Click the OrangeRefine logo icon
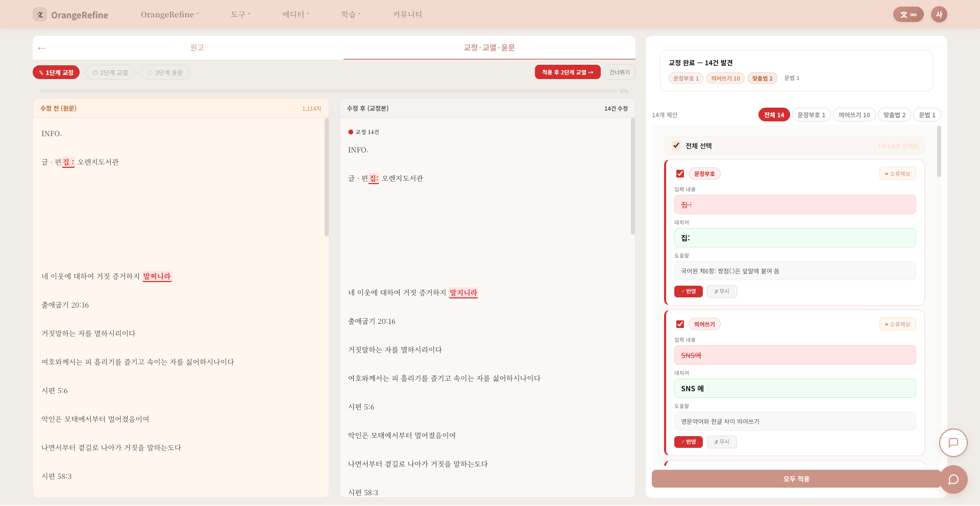Image resolution: width=980 pixels, height=506 pixels. [x=40, y=14]
